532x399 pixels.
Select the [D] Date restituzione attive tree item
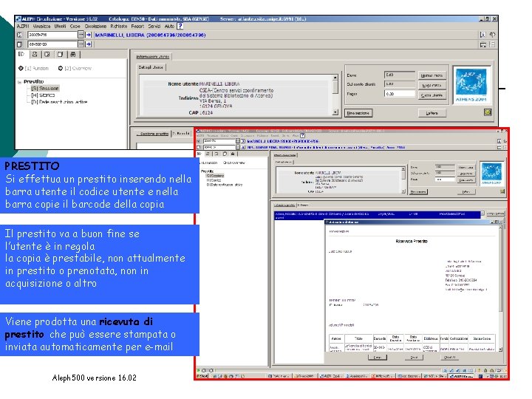tap(59, 101)
